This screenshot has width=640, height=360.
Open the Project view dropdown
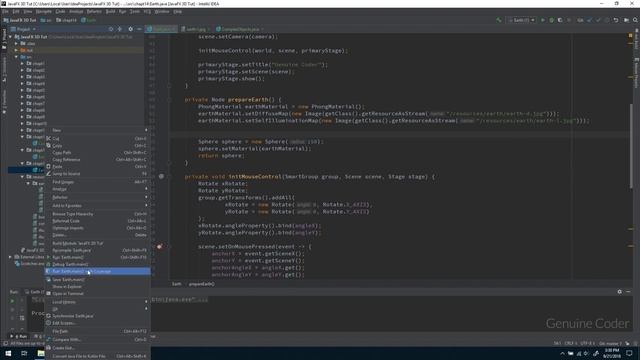click(24, 29)
